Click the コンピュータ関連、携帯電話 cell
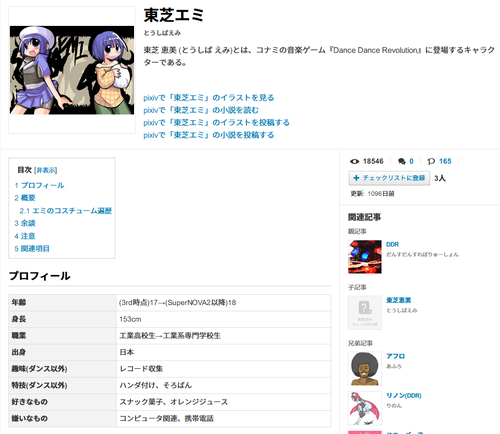 tap(224, 418)
